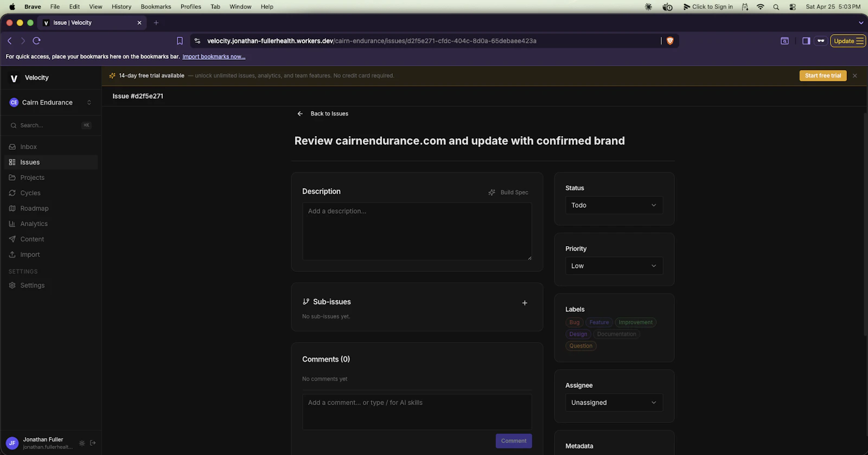This screenshot has width=868, height=455.
Task: Focus the Add a description text area
Action: (417, 231)
